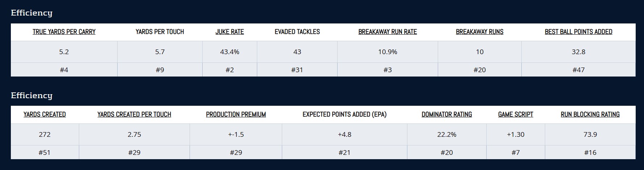Select the #47 best ball rank cell

coord(578,70)
